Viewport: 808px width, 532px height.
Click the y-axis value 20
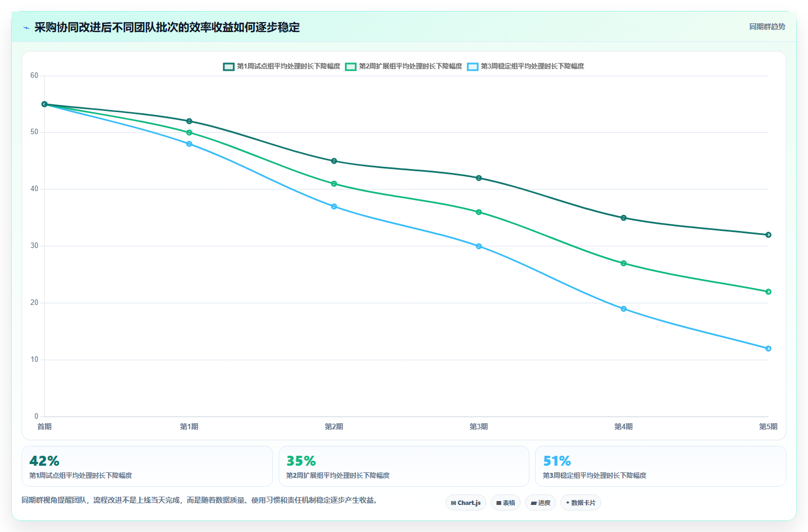tap(34, 303)
